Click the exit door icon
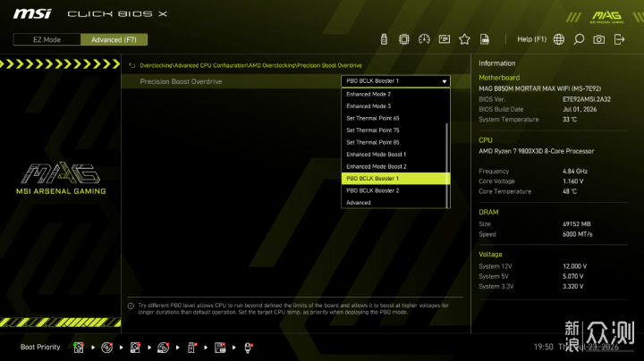The height and width of the screenshot is (361, 644). click(x=619, y=39)
